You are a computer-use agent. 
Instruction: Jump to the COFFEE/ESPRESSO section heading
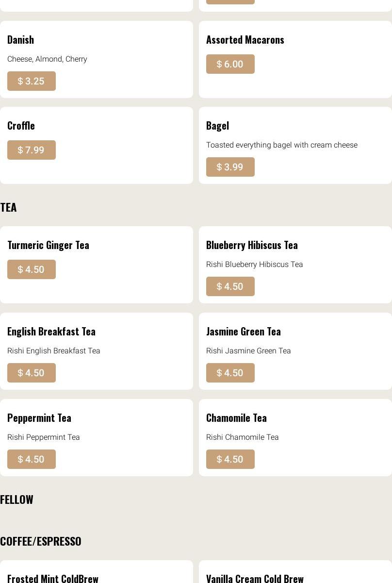click(41, 541)
